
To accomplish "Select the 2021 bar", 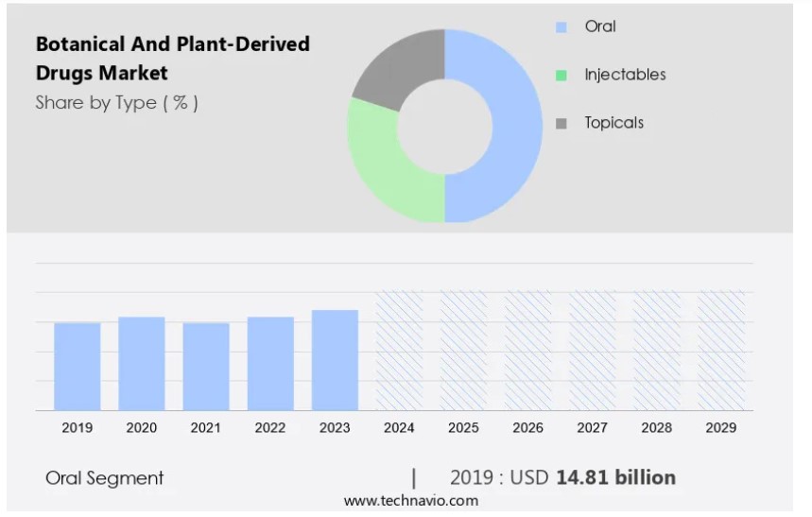I will (206, 367).
